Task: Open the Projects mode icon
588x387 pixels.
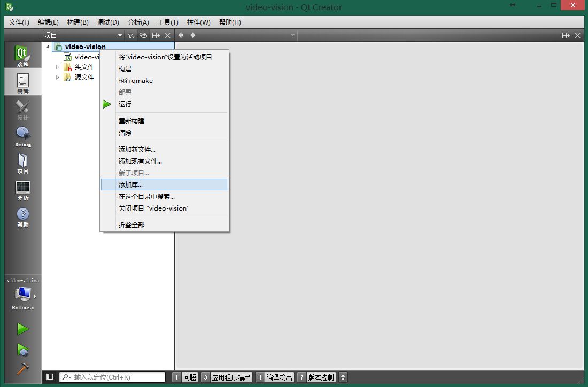Action: tap(22, 163)
